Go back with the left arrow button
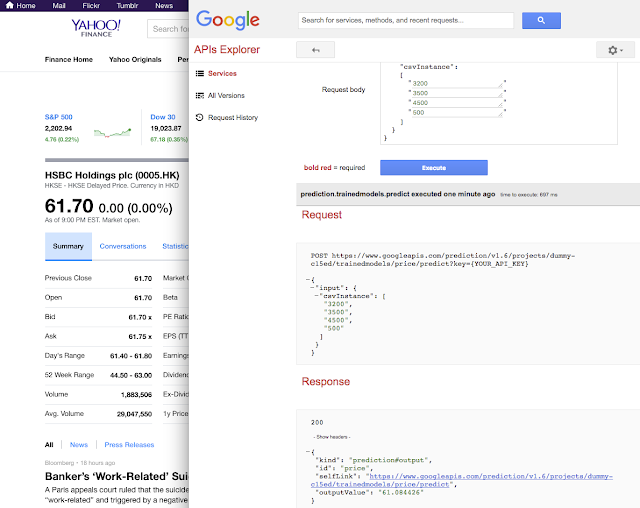Screen dimensions: 640x508 (316, 50)
